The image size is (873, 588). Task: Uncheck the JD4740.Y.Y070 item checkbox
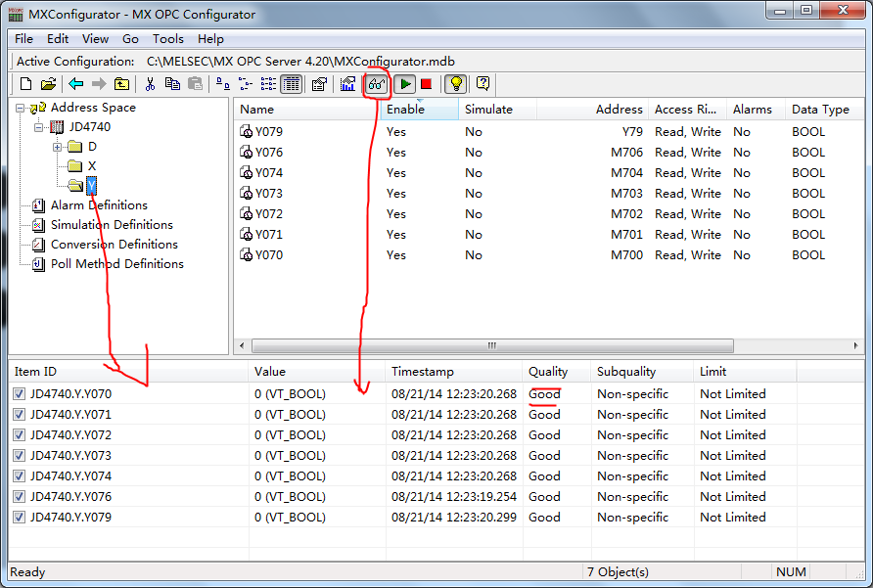[21, 394]
